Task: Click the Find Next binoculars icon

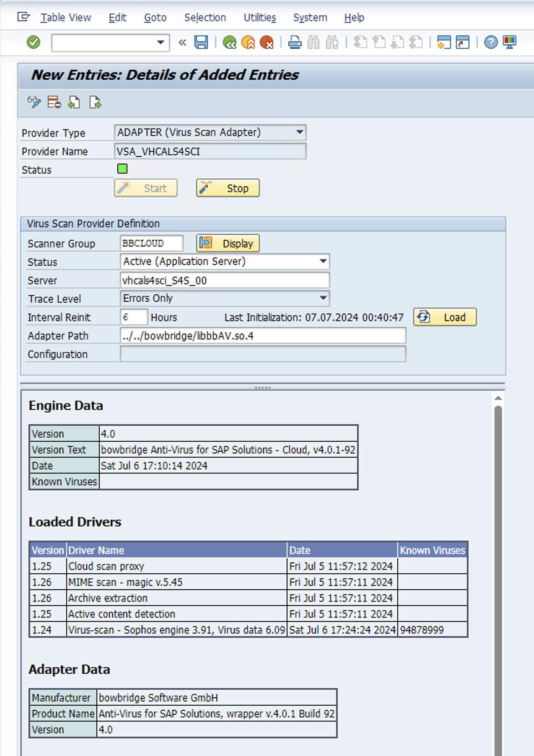Action: (x=332, y=42)
